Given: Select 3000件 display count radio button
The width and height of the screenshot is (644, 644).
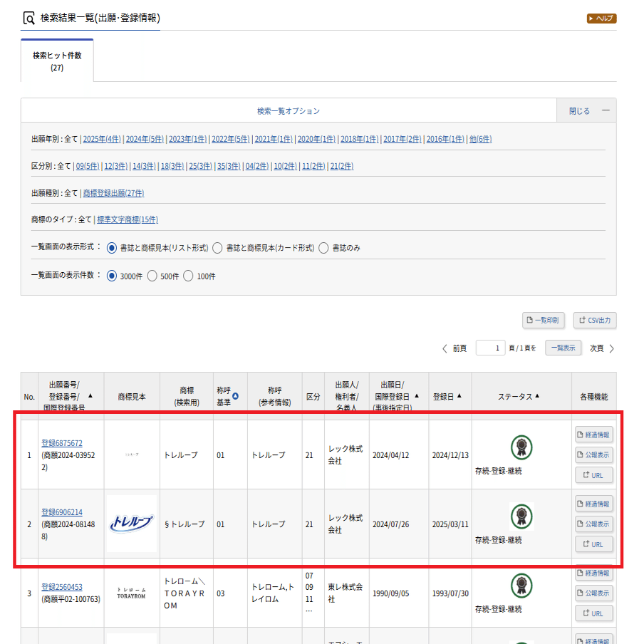Looking at the screenshot, I should (112, 276).
